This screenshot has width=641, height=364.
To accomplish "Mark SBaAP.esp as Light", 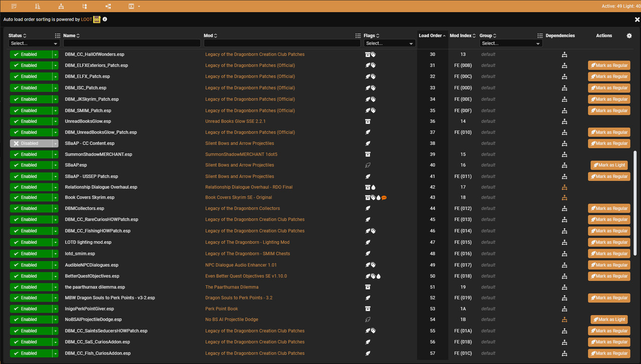I will (609, 165).
